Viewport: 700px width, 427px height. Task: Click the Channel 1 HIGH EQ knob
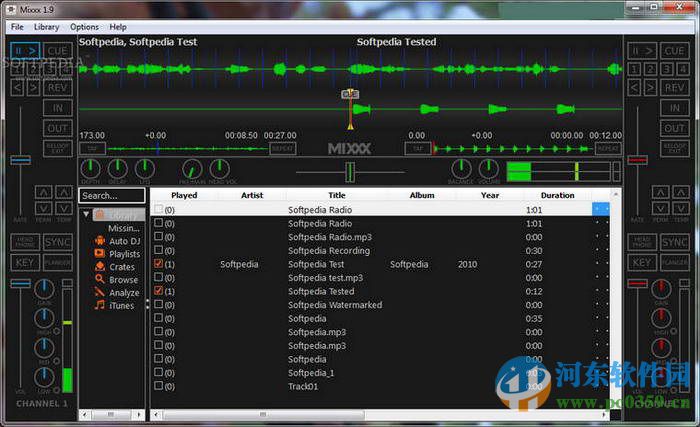point(44,319)
